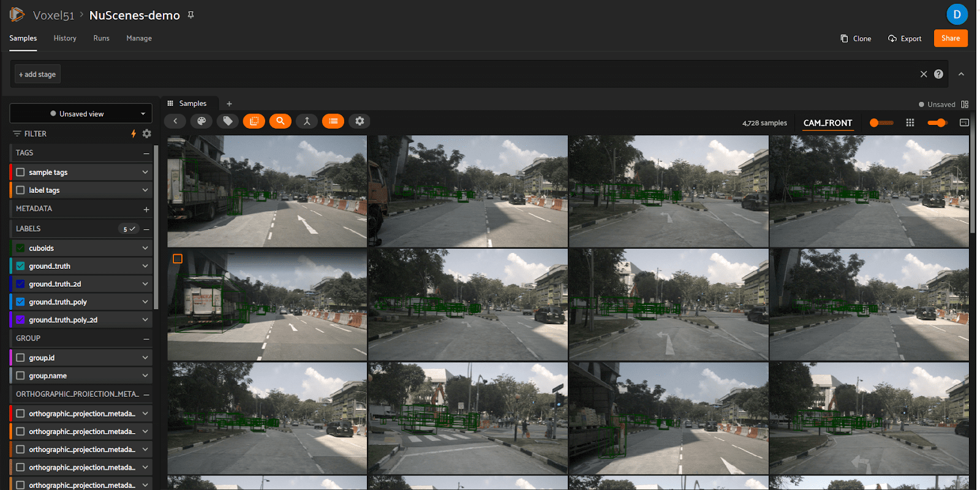980x490 pixels.
Task: Open NuScenes-demo dataset title
Action: (135, 15)
